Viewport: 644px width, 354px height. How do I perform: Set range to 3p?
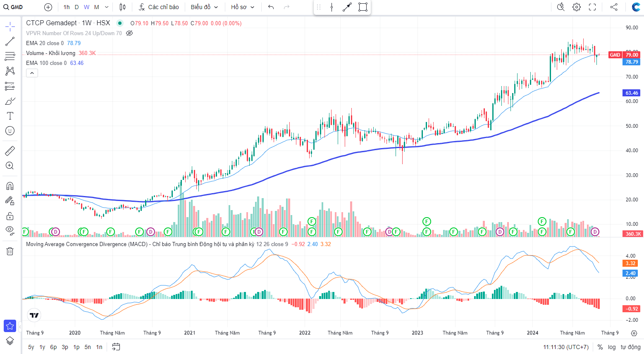point(65,347)
